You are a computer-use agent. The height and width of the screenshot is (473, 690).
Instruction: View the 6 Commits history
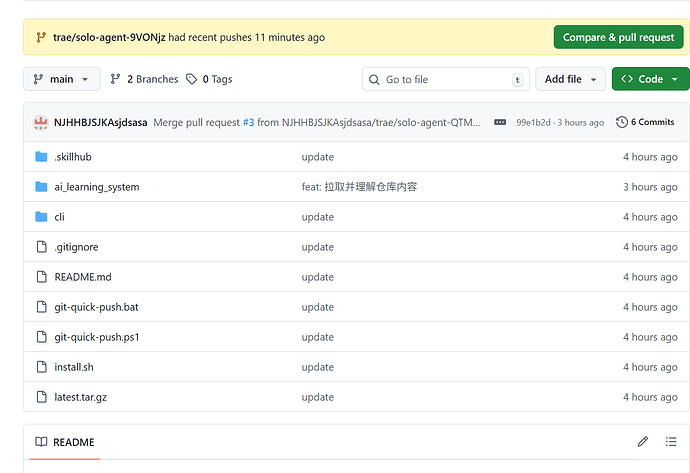pos(645,122)
